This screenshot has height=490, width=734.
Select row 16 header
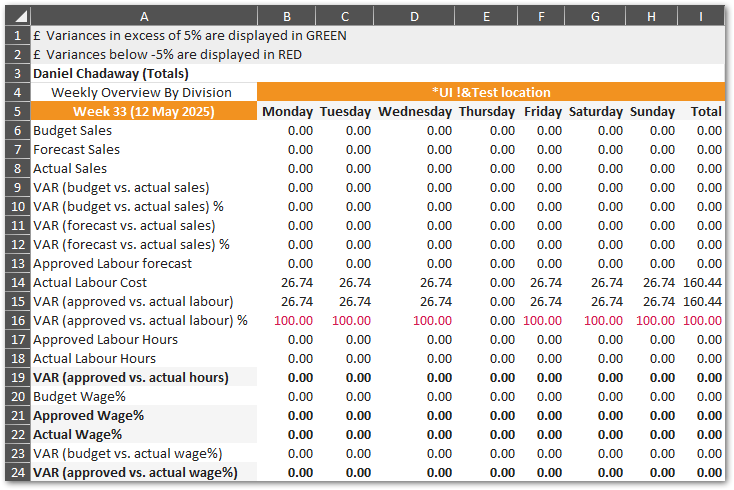(x=17, y=320)
